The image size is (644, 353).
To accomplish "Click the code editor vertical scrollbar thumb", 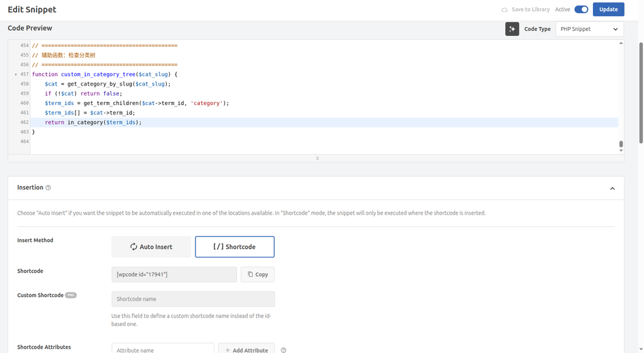I will tap(621, 144).
